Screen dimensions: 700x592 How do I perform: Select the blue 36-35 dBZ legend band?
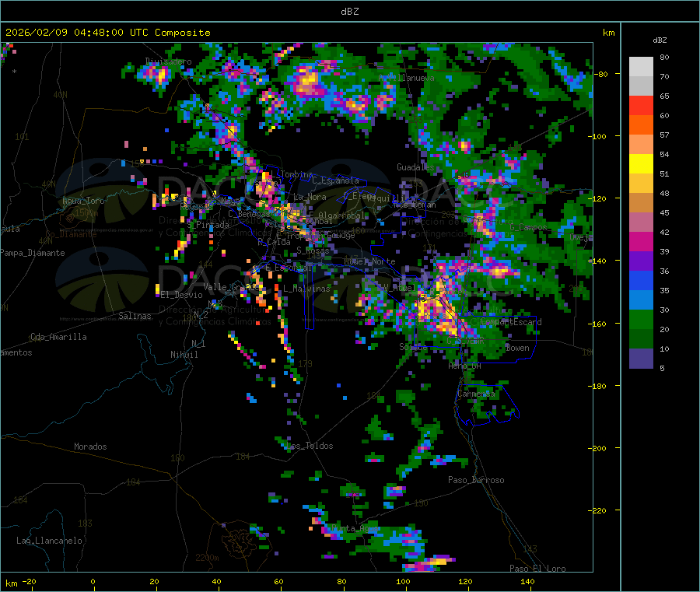(x=641, y=280)
